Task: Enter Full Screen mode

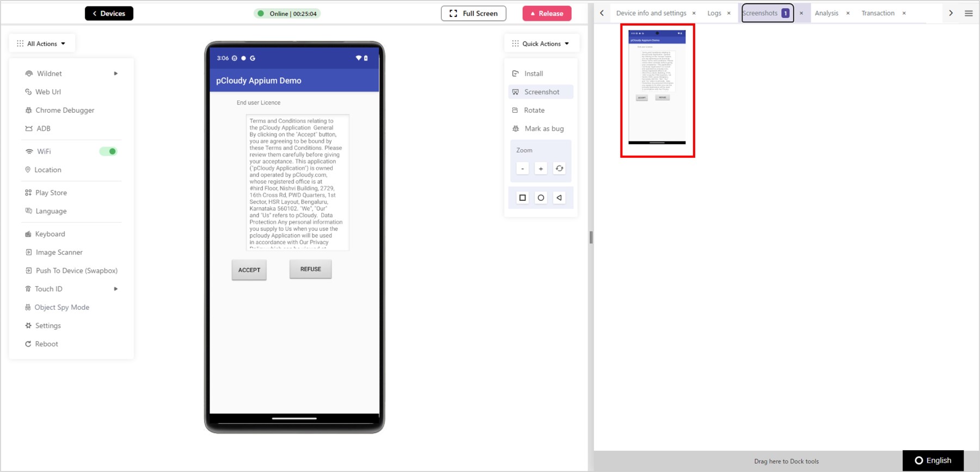Action: click(474, 14)
